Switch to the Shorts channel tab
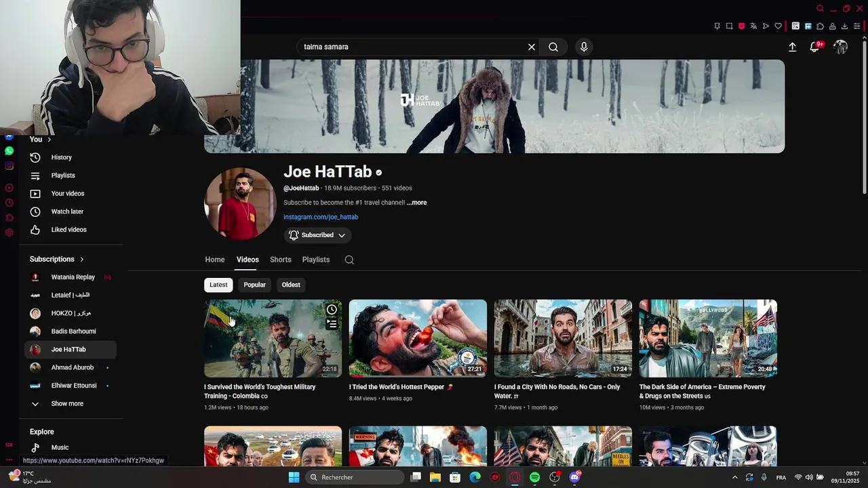 (280, 260)
